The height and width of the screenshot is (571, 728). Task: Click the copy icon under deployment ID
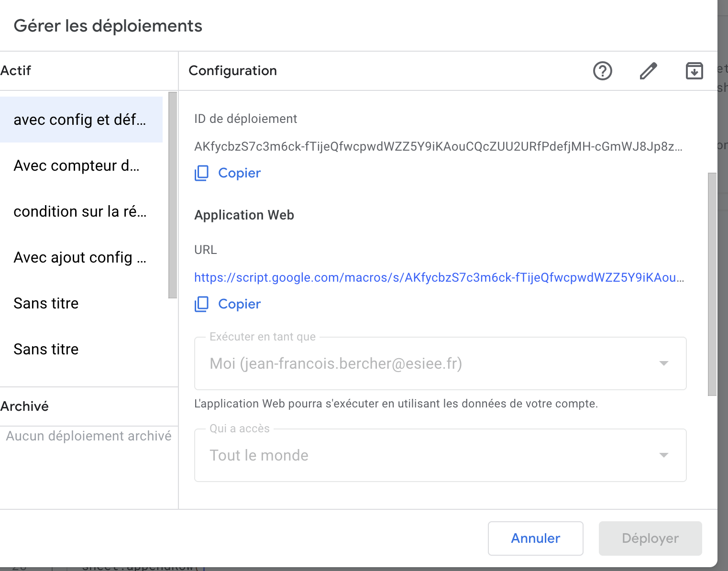pyautogui.click(x=201, y=173)
